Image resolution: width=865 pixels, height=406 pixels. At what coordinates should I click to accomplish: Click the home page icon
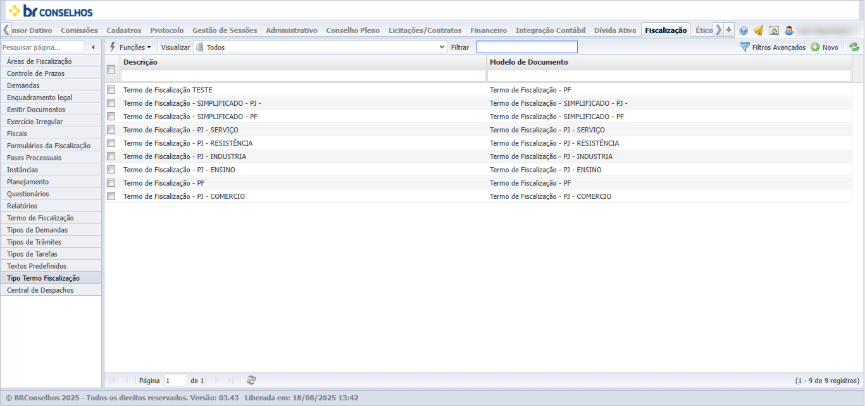pos(774,31)
